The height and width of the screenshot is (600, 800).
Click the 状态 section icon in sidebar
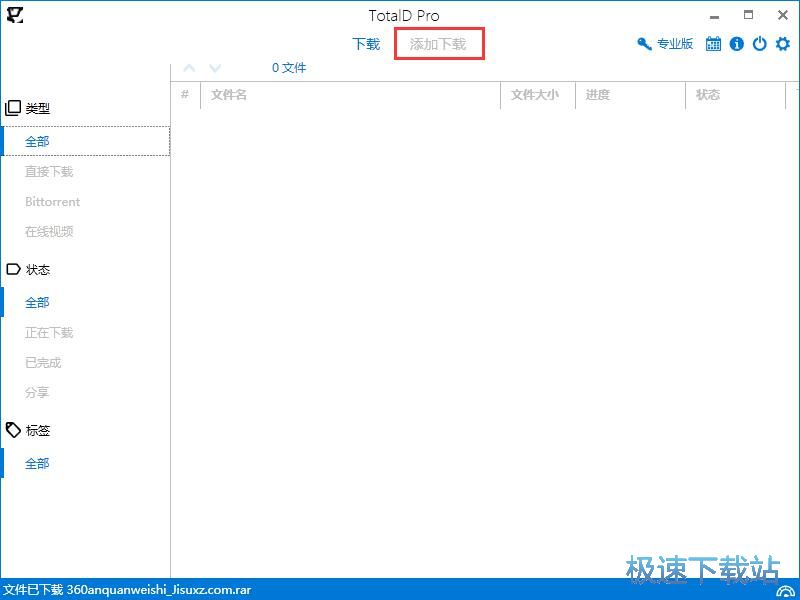pyautogui.click(x=13, y=269)
